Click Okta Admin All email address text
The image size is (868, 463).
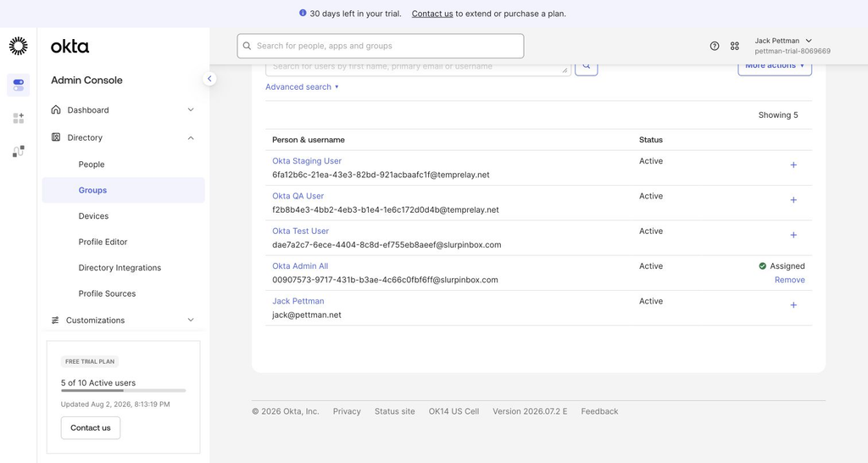coord(385,280)
